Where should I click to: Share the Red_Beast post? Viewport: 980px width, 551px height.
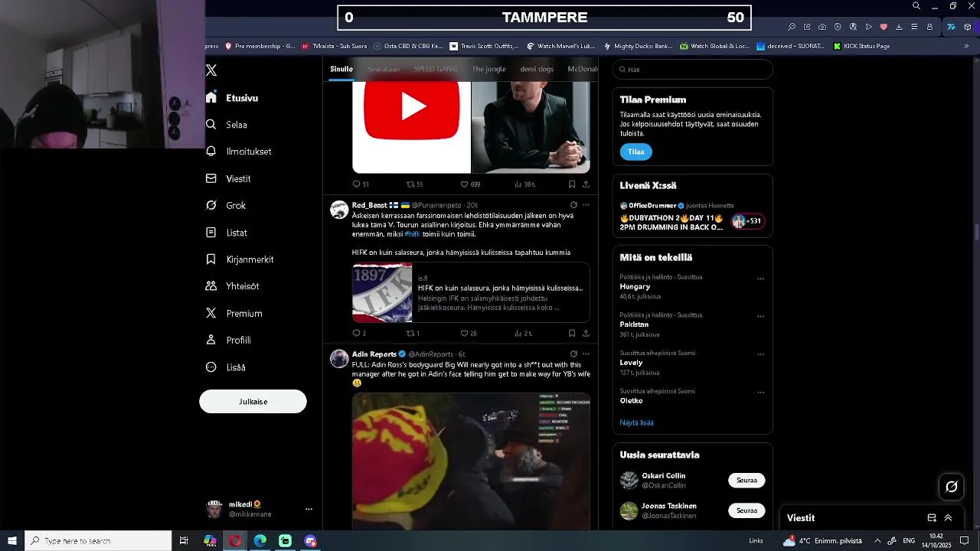[x=586, y=333]
